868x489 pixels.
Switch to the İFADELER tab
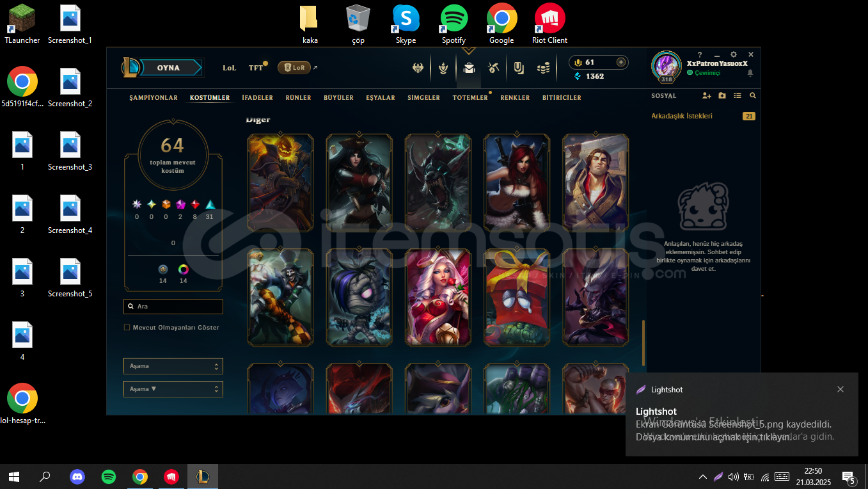pyautogui.click(x=257, y=98)
